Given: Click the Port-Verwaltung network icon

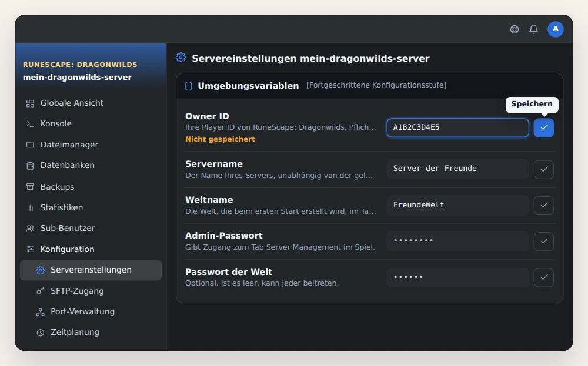Looking at the screenshot, I should pyautogui.click(x=40, y=312).
